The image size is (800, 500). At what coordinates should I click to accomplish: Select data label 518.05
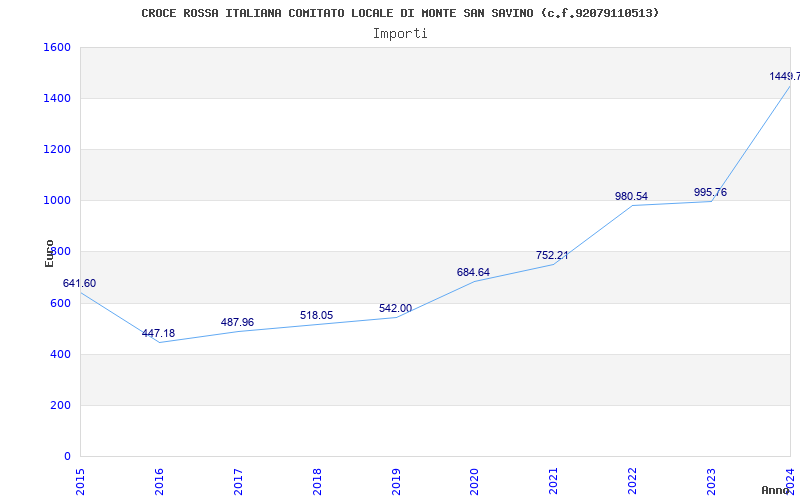[x=316, y=315]
